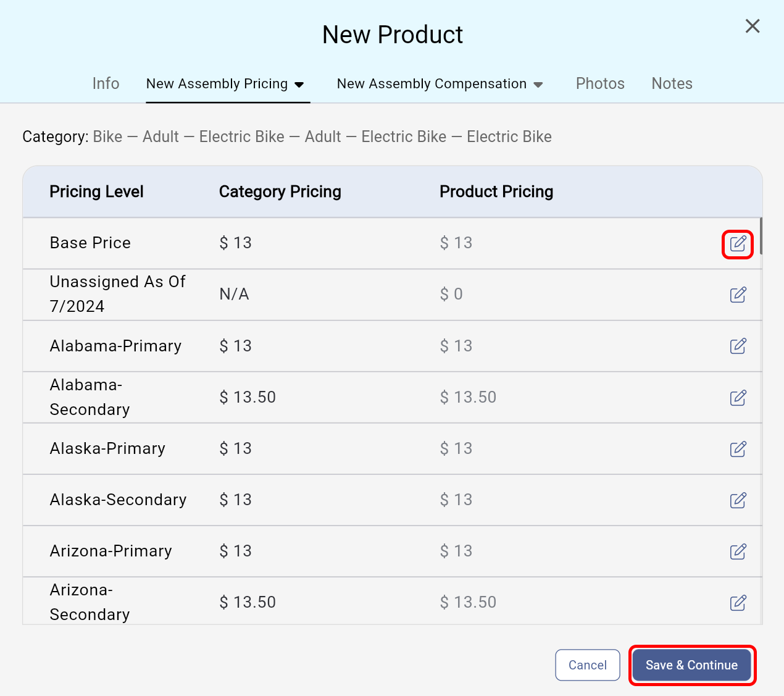Expand New Assembly Pricing dropdown arrow
The width and height of the screenshot is (784, 696).
(299, 85)
